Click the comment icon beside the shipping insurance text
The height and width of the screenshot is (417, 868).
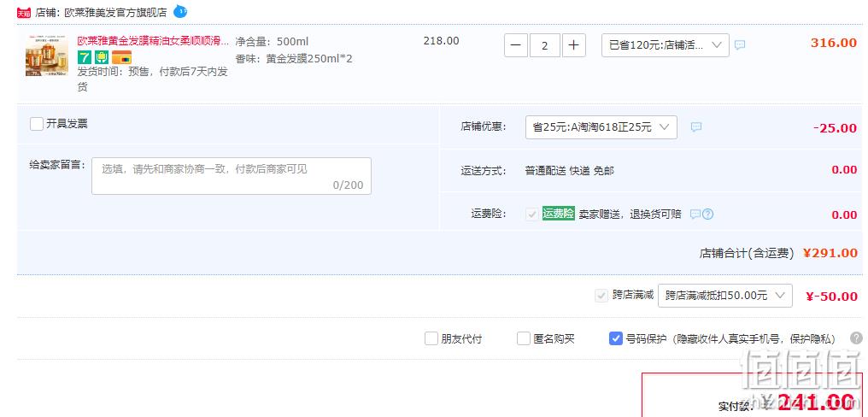(695, 214)
